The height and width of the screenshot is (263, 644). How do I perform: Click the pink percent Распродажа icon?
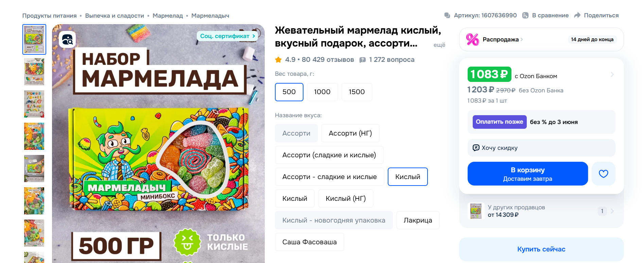(x=472, y=39)
